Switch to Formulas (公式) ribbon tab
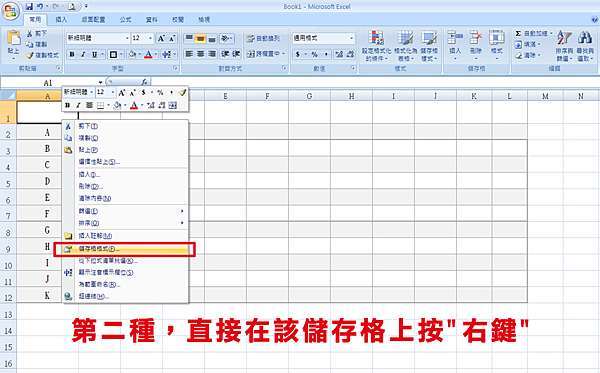 (x=126, y=19)
